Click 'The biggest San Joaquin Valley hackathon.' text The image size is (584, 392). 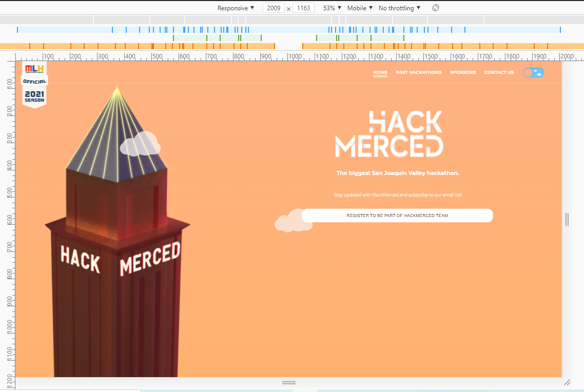[397, 173]
